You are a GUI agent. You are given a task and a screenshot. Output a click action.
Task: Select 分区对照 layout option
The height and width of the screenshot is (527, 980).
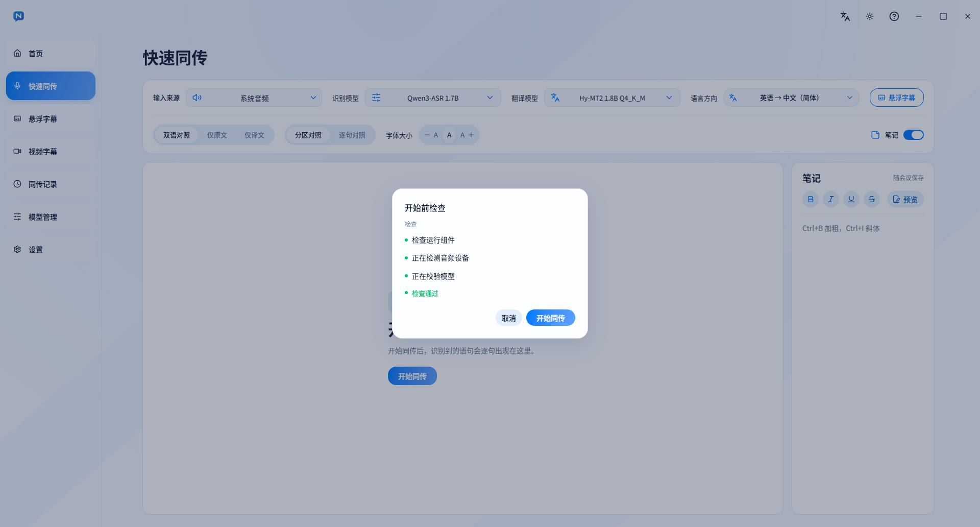point(308,135)
